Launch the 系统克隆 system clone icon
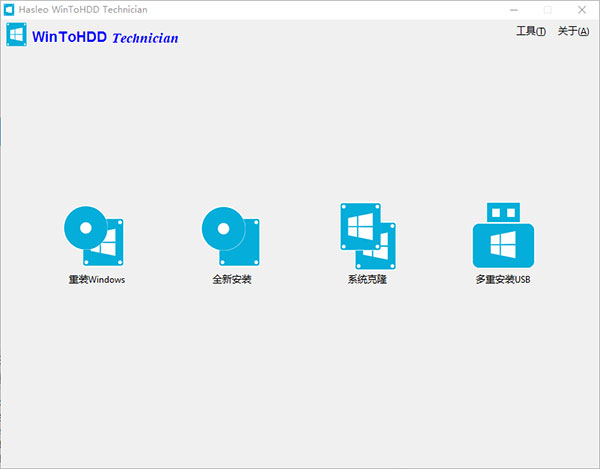 (x=368, y=236)
